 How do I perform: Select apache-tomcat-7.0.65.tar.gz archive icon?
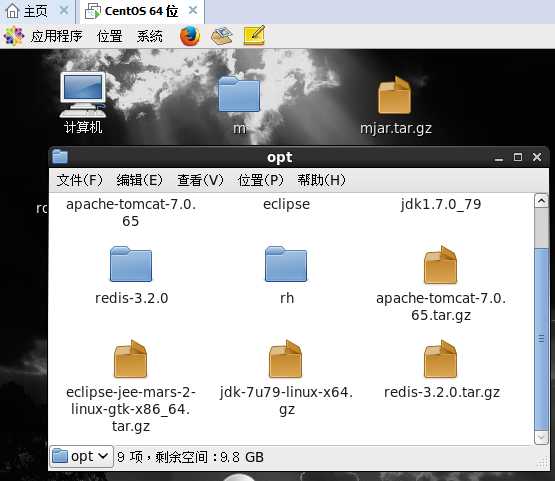click(x=441, y=265)
